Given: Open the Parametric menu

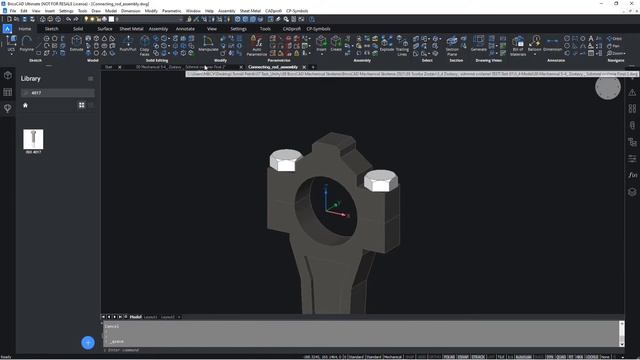Looking at the screenshot, I should coord(171,11).
